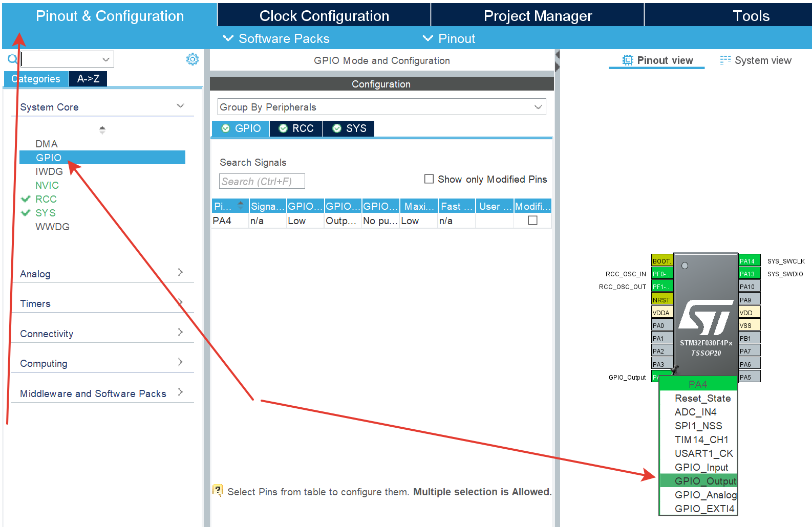Screen dimensions: 812x527
Task: Click the PA14 pin on the chip
Action: click(749, 261)
